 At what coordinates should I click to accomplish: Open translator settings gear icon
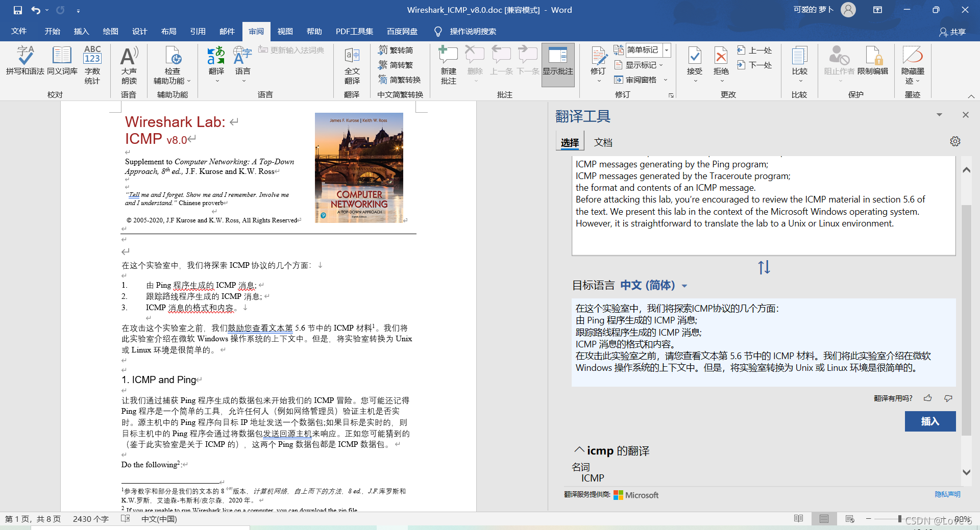[x=955, y=141]
